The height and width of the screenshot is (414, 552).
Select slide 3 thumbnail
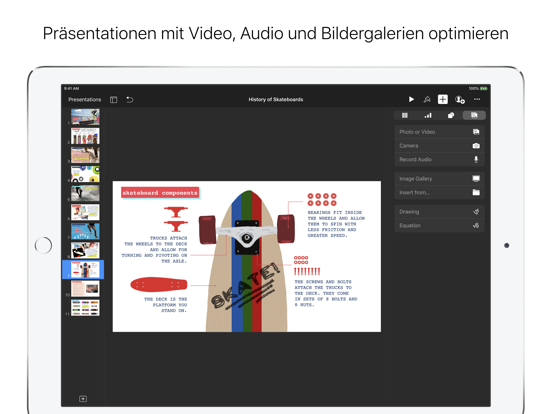tap(85, 155)
